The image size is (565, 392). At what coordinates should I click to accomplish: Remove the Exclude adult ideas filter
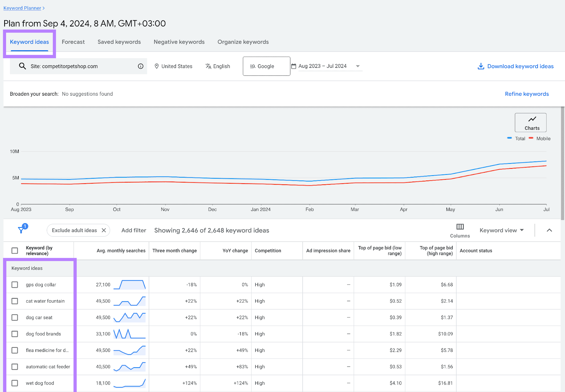(104, 230)
